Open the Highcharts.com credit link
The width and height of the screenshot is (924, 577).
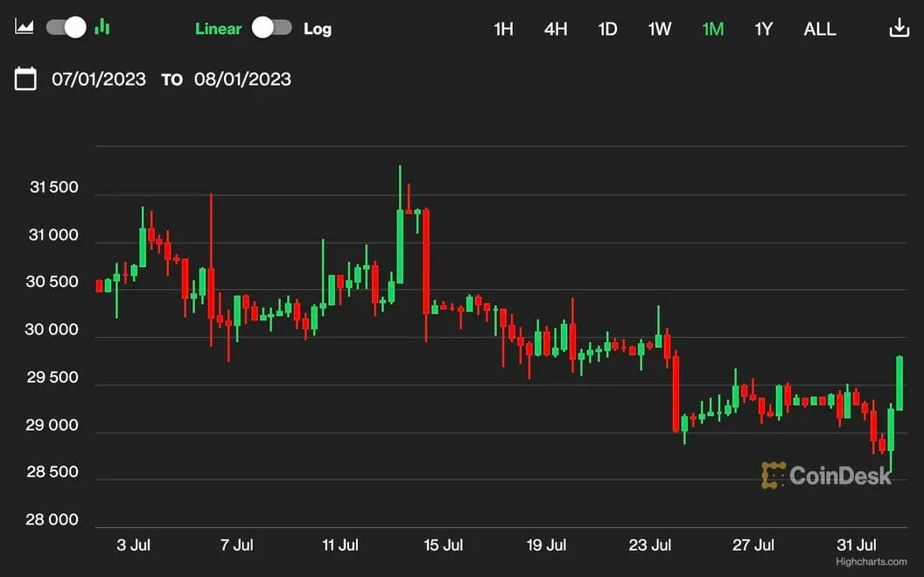[871, 562]
